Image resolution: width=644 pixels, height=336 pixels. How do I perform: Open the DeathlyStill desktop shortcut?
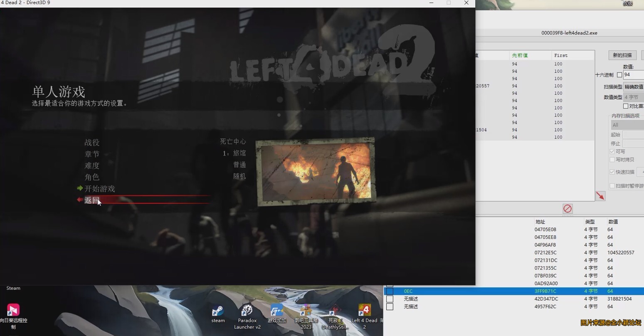click(335, 317)
